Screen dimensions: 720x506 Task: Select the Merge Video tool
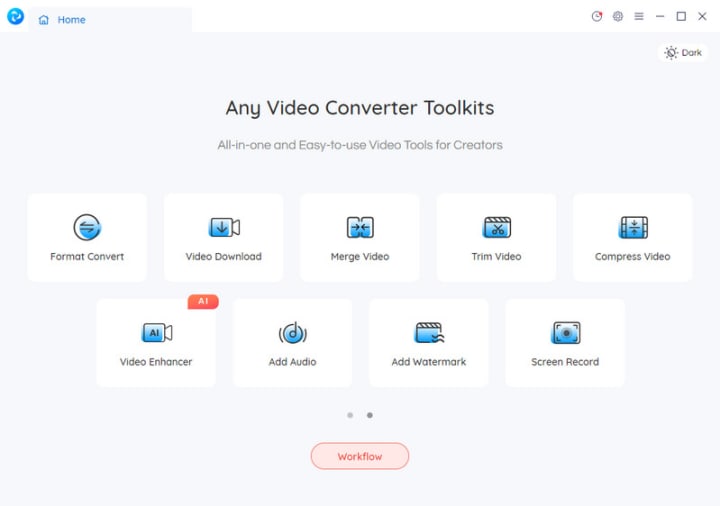[x=360, y=237]
